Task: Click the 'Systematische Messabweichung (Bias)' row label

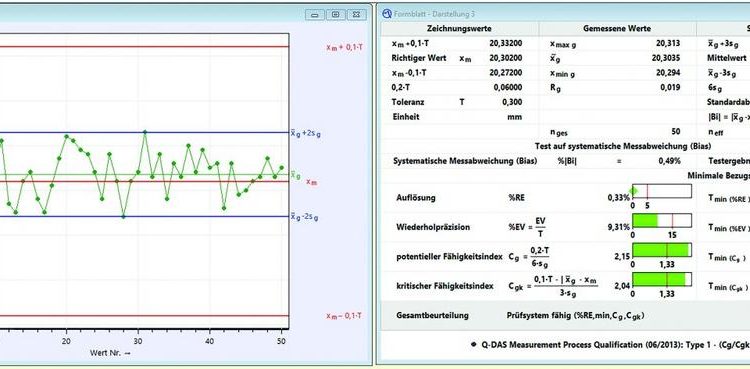Action: click(465, 161)
